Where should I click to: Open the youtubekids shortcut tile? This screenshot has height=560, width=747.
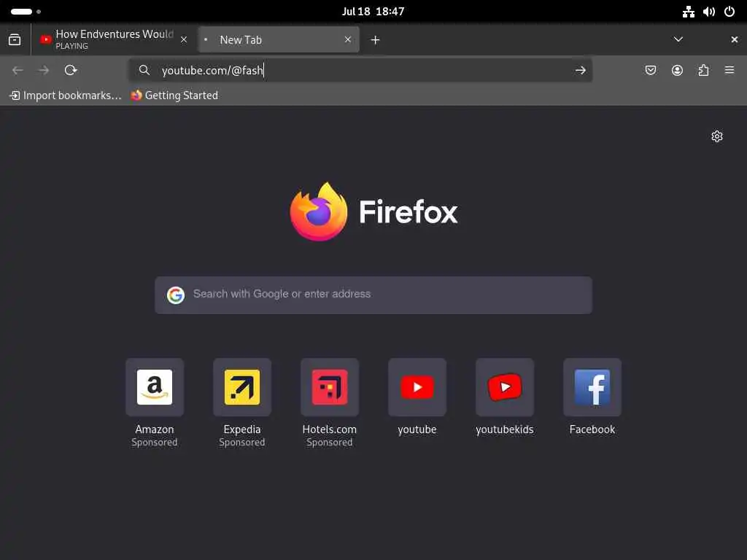click(x=505, y=397)
